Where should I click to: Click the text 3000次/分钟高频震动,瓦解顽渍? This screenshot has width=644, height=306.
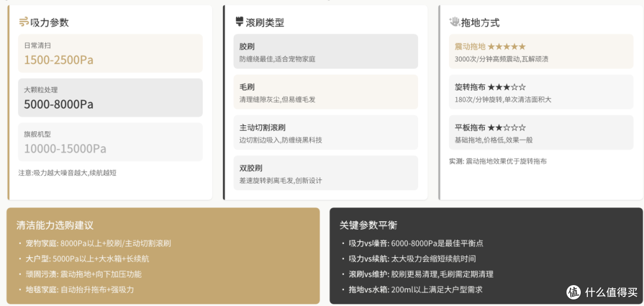501,59
